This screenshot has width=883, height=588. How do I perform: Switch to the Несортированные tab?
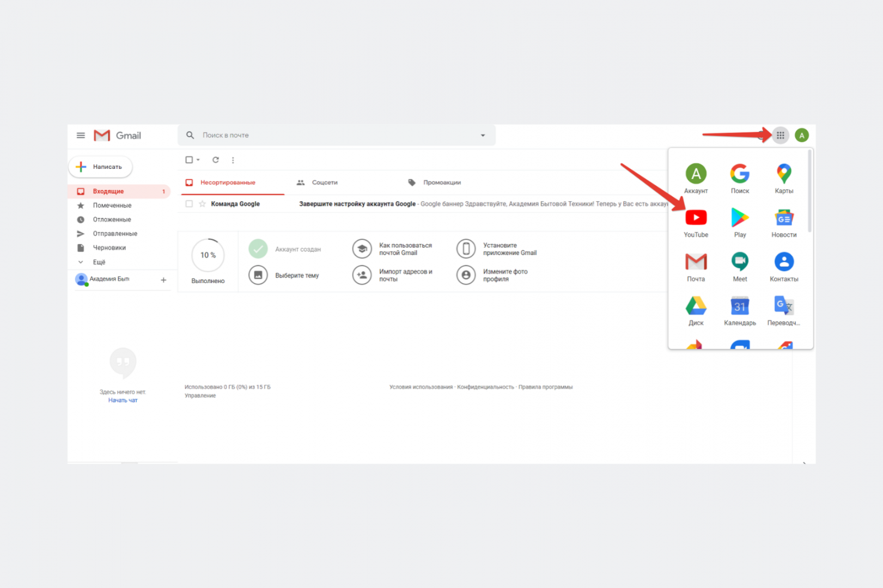(x=233, y=182)
